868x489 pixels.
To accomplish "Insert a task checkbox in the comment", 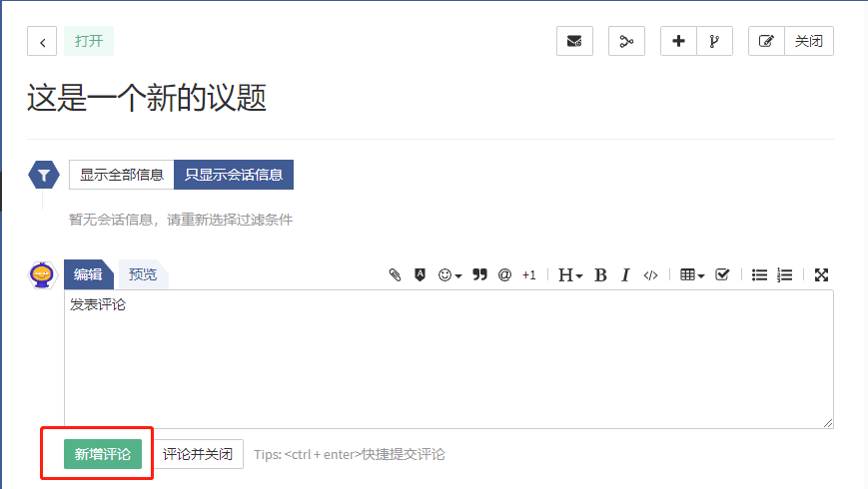I will (x=722, y=275).
